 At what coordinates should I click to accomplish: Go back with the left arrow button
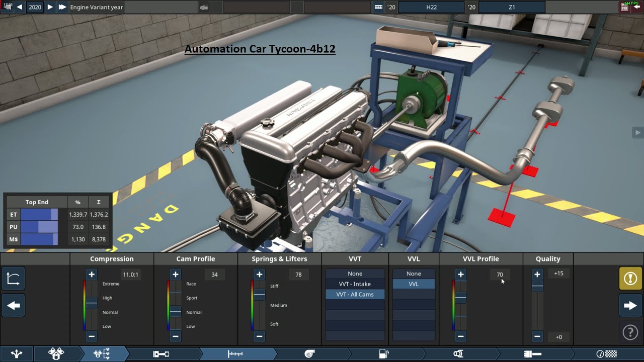13,305
